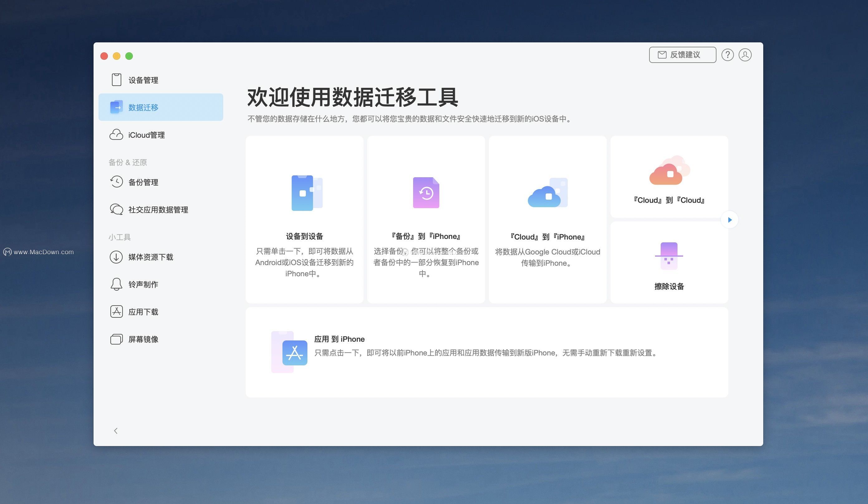Open the 『备份』到『iPhone』 card title
Screen dimensions: 868x504
tap(426, 236)
